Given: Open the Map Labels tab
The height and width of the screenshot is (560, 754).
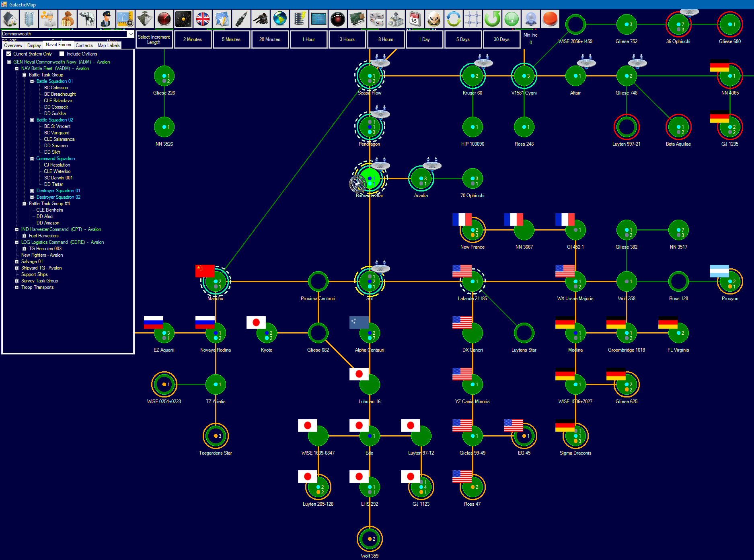Looking at the screenshot, I should pyautogui.click(x=109, y=45).
